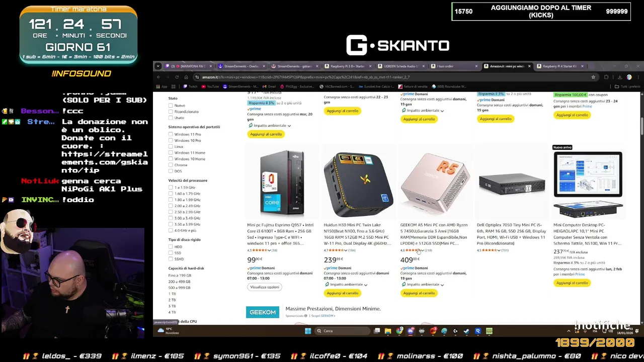Filter capacity 200 a 499 GB
This screenshot has height=362, width=644.
click(x=179, y=282)
